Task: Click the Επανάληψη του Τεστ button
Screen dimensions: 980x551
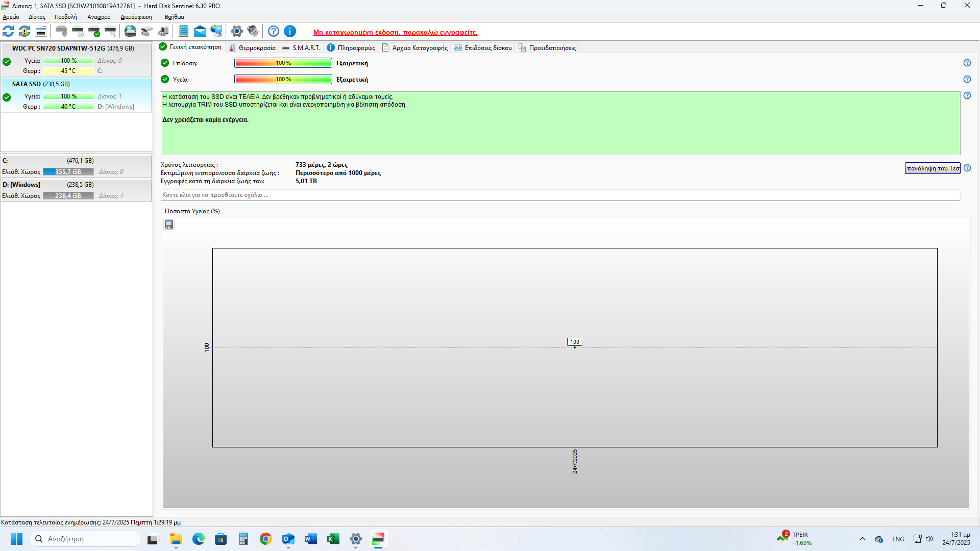Action: [x=932, y=168]
